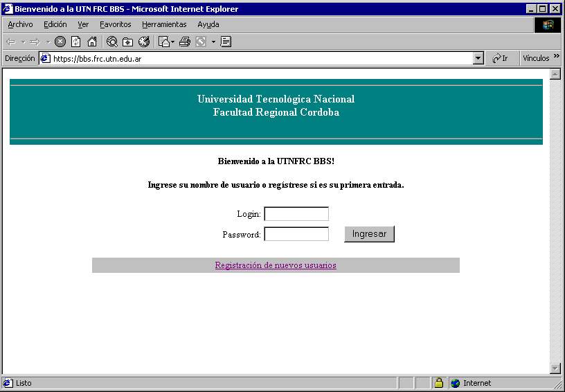Image resolution: width=565 pixels, height=392 pixels.
Task: Click 'Universidad Tecnológica Nacional' banner text
Action: tap(276, 99)
